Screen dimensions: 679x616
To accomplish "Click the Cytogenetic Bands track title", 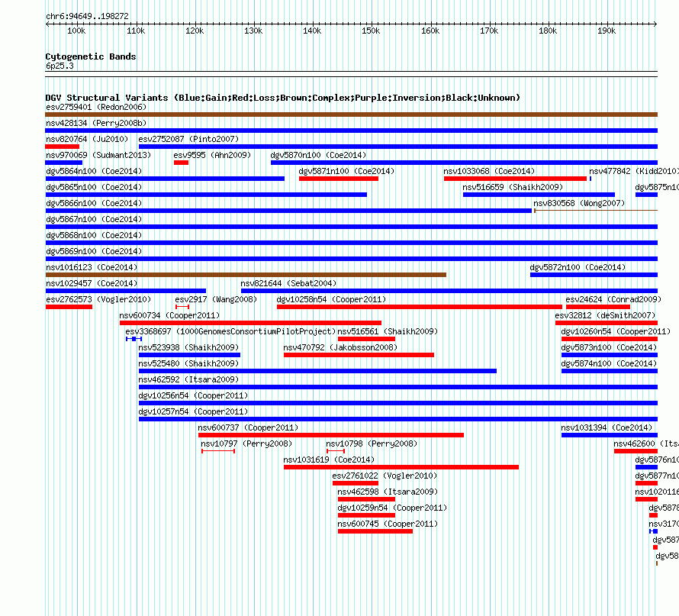I will coord(91,56).
